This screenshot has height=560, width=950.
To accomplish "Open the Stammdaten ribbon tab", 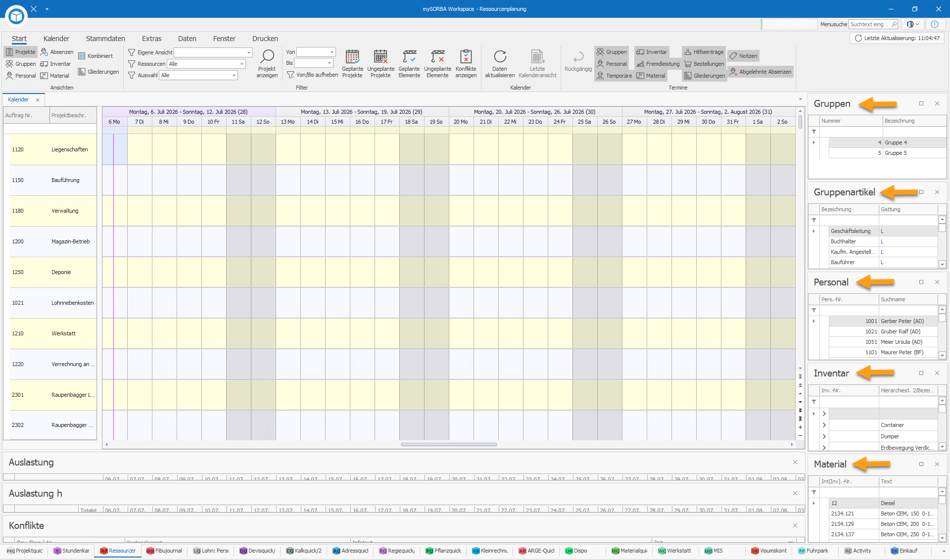I will click(x=105, y=39).
